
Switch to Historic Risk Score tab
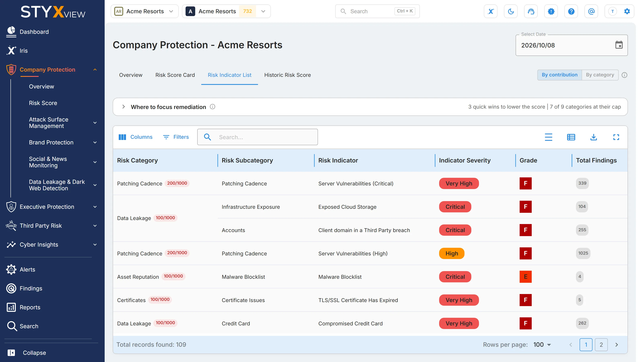click(x=288, y=75)
